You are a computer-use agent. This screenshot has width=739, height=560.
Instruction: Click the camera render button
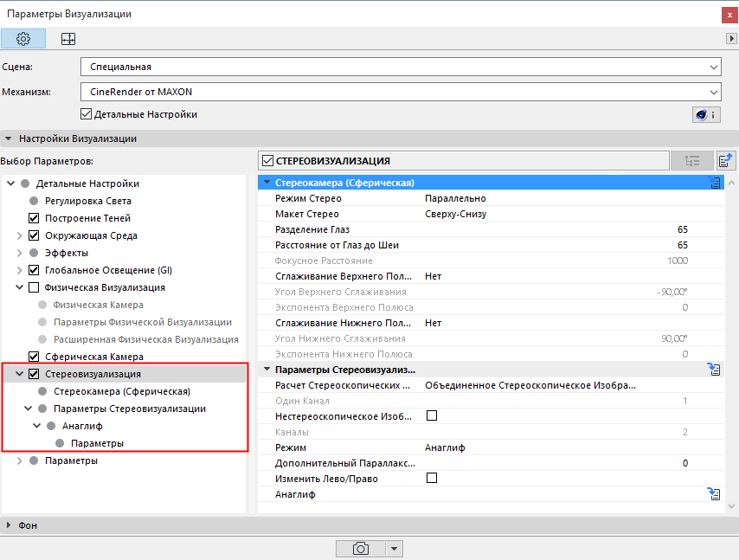pos(361,549)
